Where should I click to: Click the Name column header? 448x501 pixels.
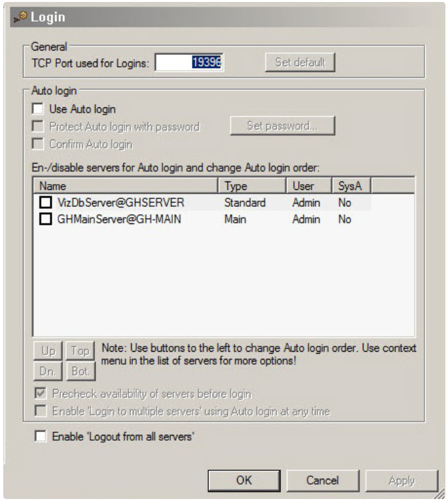tap(126, 185)
